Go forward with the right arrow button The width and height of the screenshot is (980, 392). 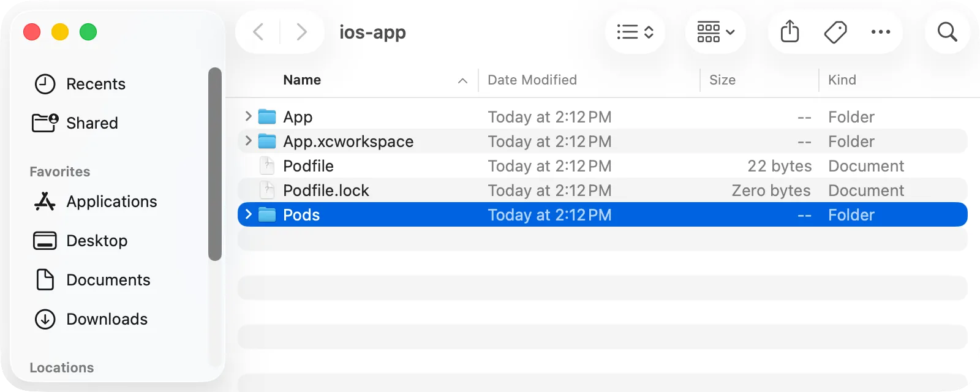[x=301, y=32]
